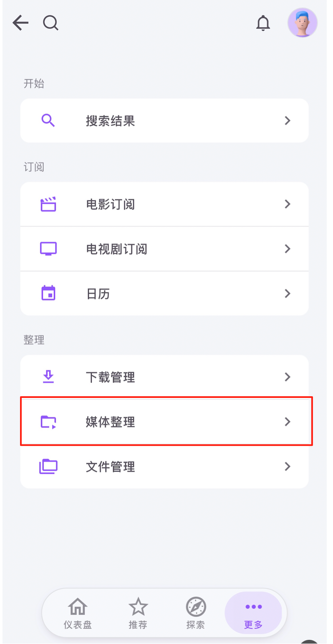
Task: Open 电视剧订阅 menu entry
Action: [x=117, y=249]
